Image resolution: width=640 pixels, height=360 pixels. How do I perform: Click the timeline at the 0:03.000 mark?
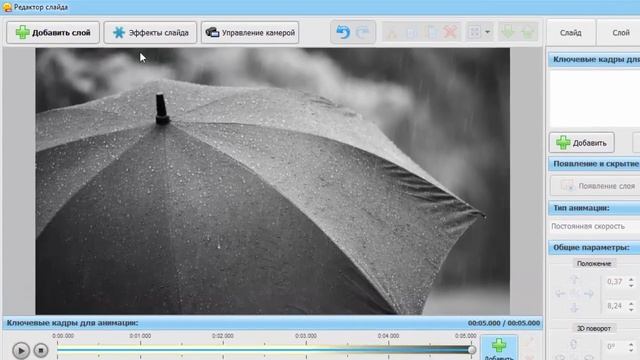(x=306, y=349)
